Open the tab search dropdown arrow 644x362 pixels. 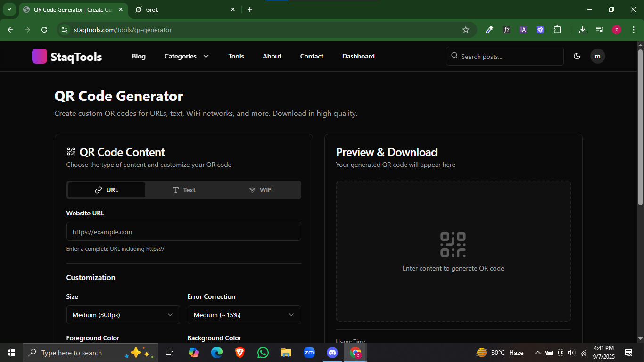[9, 9]
